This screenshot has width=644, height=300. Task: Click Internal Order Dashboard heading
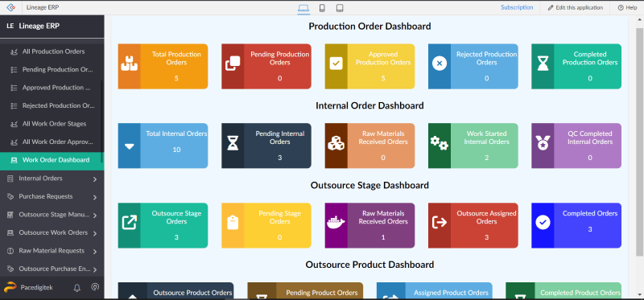click(369, 105)
